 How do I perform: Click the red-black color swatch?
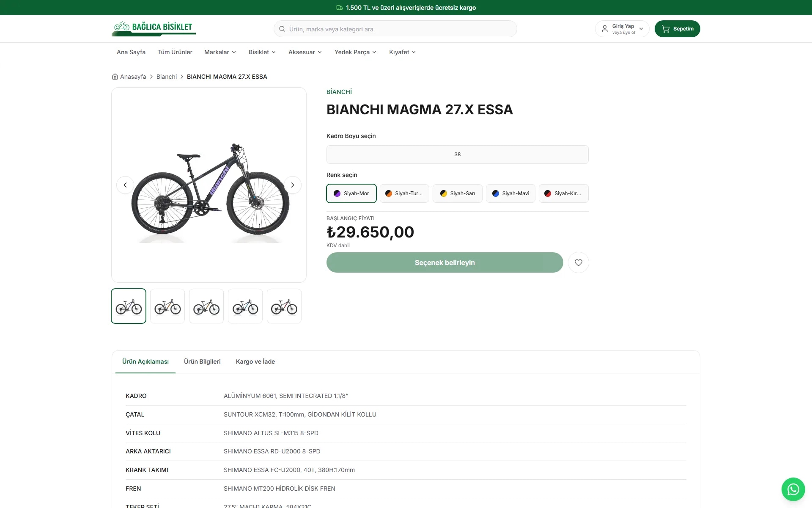(x=548, y=193)
